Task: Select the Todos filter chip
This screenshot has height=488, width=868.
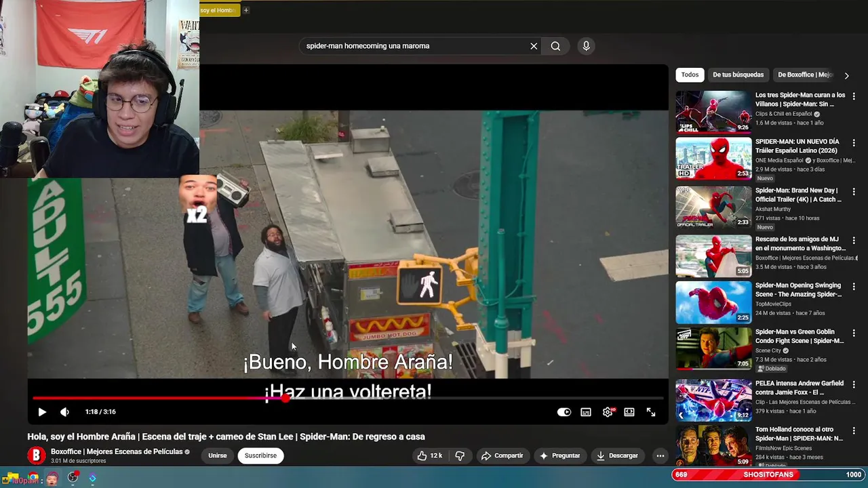Action: 690,75
